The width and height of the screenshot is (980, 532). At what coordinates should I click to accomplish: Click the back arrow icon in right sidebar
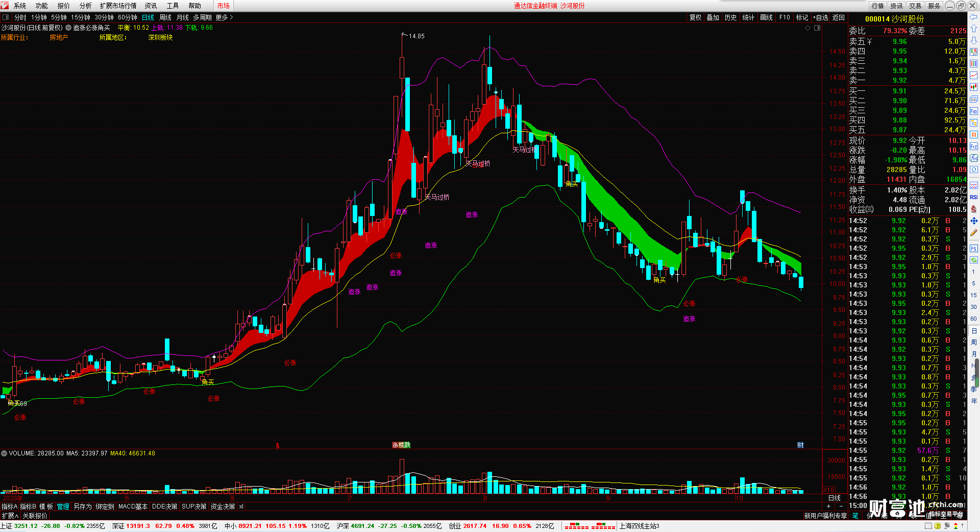[974, 17]
